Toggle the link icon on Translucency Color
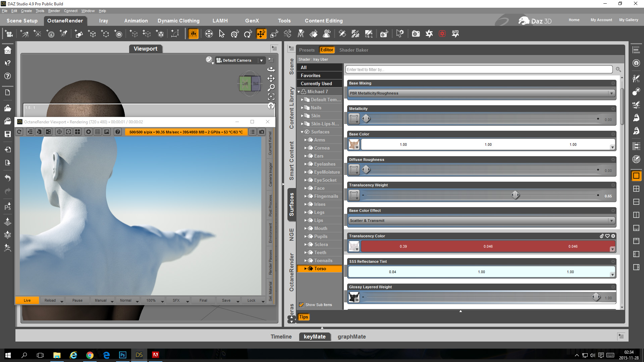The image size is (644, 362). tap(602, 236)
